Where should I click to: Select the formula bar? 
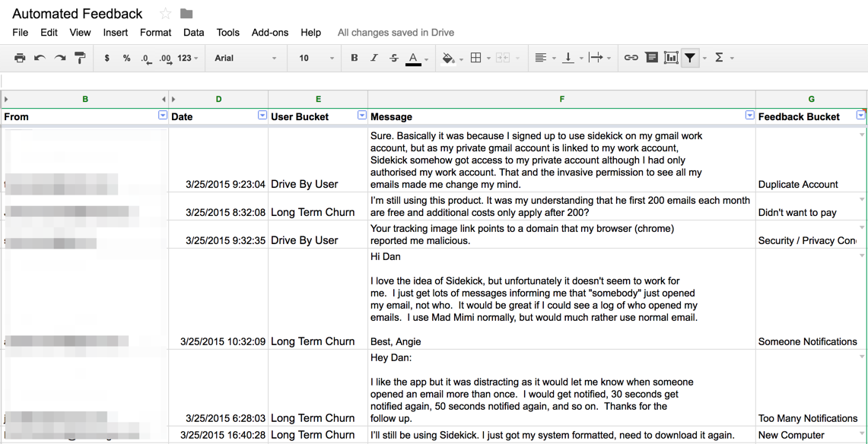pos(434,81)
